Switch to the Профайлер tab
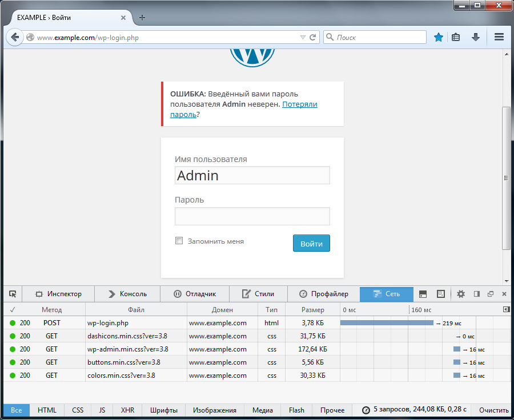This screenshot has height=420, width=514. (324, 294)
